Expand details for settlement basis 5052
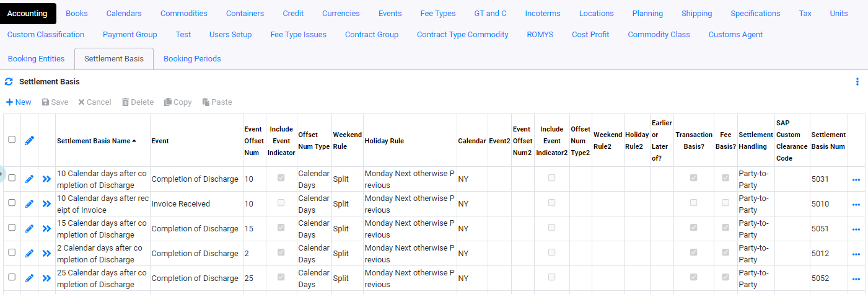Image resolution: width=868 pixels, height=294 pixels. 46,278
